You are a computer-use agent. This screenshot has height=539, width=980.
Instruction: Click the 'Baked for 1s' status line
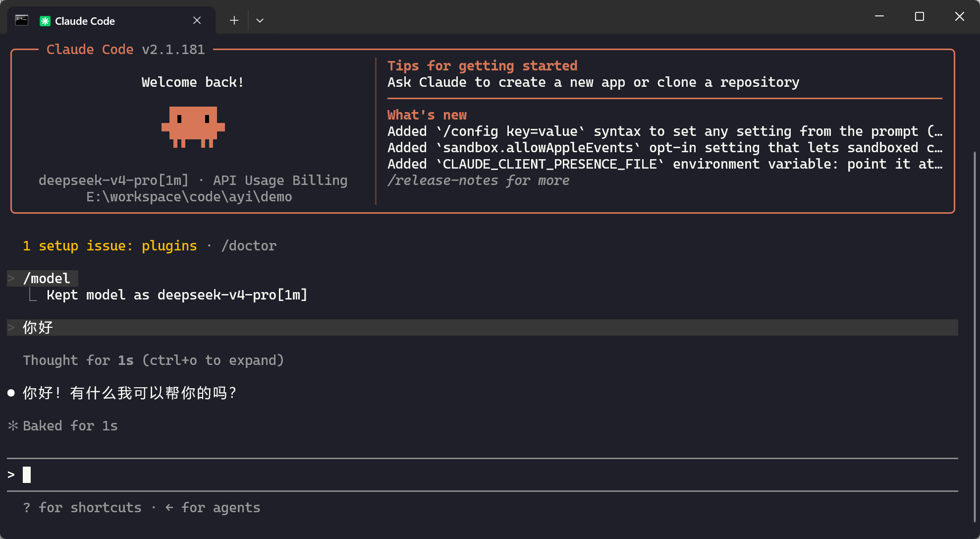tap(70, 425)
